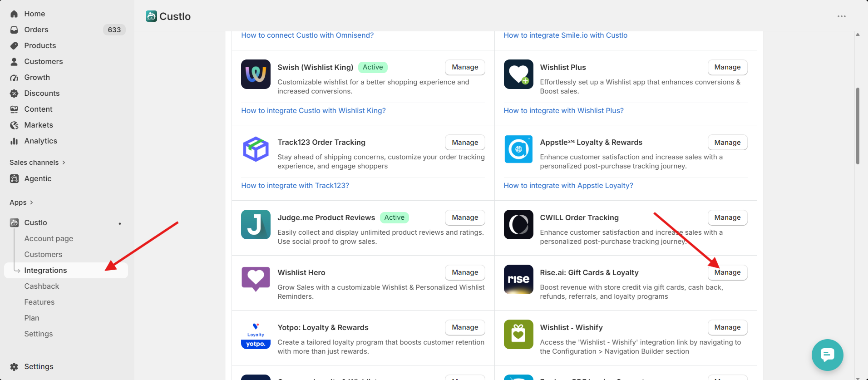This screenshot has height=380, width=868.
Task: Open the Plan submenu item
Action: [32, 318]
